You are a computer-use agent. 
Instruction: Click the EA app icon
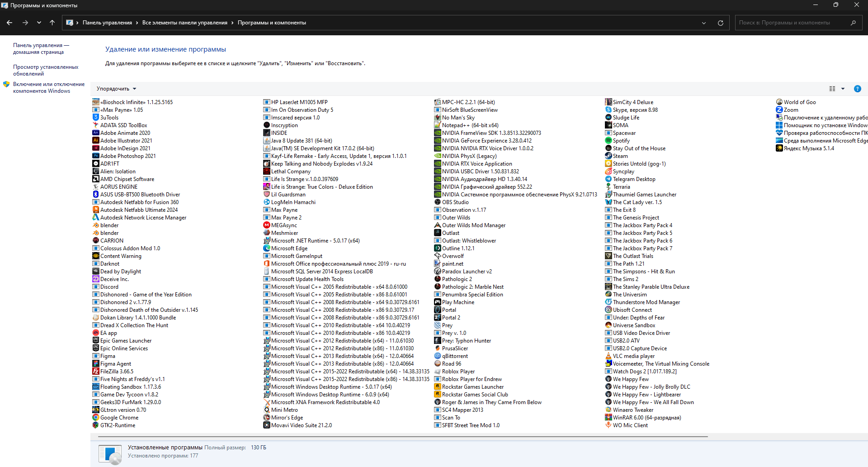pyautogui.click(x=96, y=333)
